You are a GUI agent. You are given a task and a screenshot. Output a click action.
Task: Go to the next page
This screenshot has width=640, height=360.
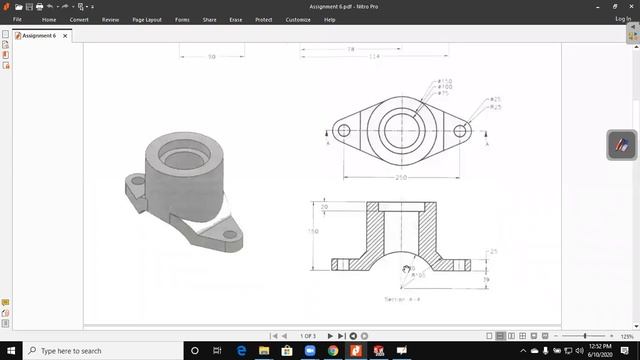click(x=330, y=336)
